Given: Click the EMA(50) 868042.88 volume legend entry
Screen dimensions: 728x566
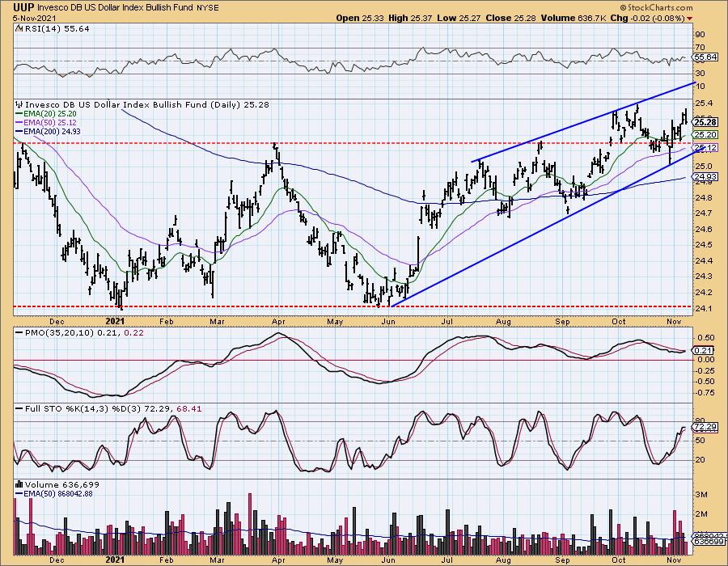Looking at the screenshot, I should (54, 494).
